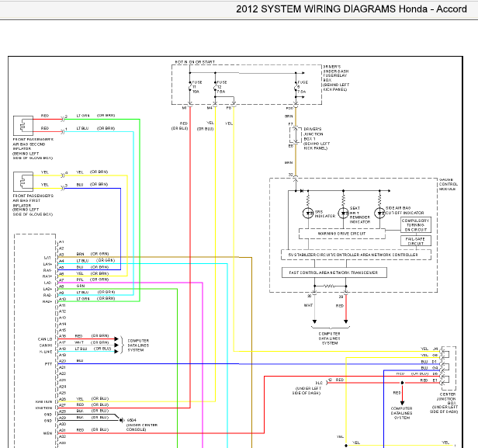
Task: Click the A7 terminal PPL wire label
Action: pos(80,280)
